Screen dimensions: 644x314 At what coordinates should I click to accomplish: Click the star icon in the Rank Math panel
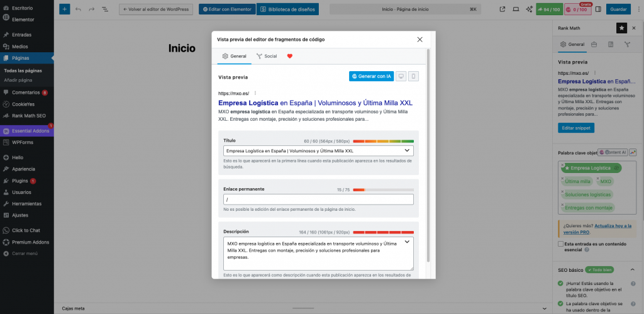[x=622, y=28]
